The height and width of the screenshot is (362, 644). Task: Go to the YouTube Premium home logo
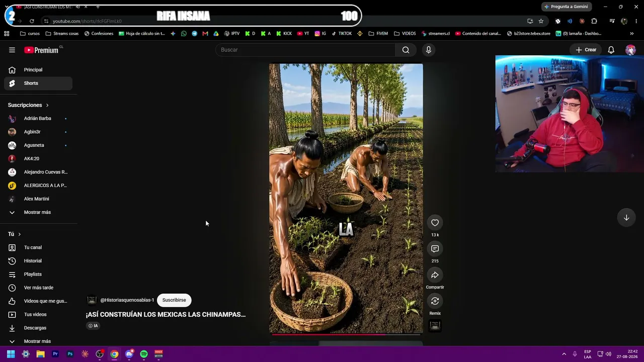click(x=42, y=50)
